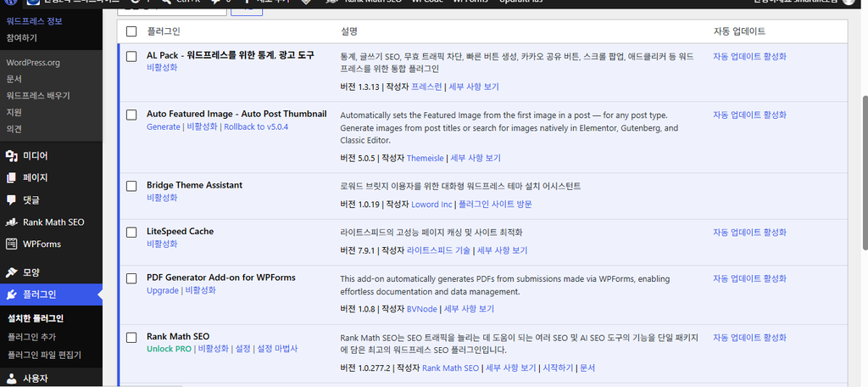Enable auto-update for Auto Featured Image
Screen dimensions: 868x387
(x=749, y=115)
